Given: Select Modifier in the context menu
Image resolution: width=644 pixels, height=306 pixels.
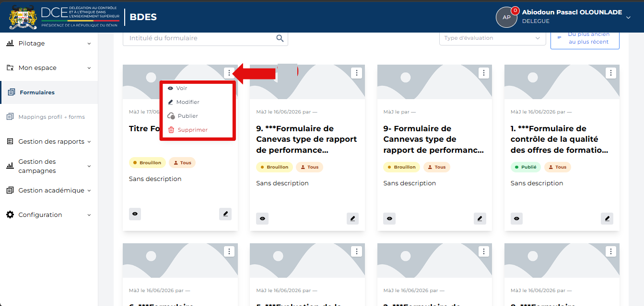Looking at the screenshot, I should point(183,102).
